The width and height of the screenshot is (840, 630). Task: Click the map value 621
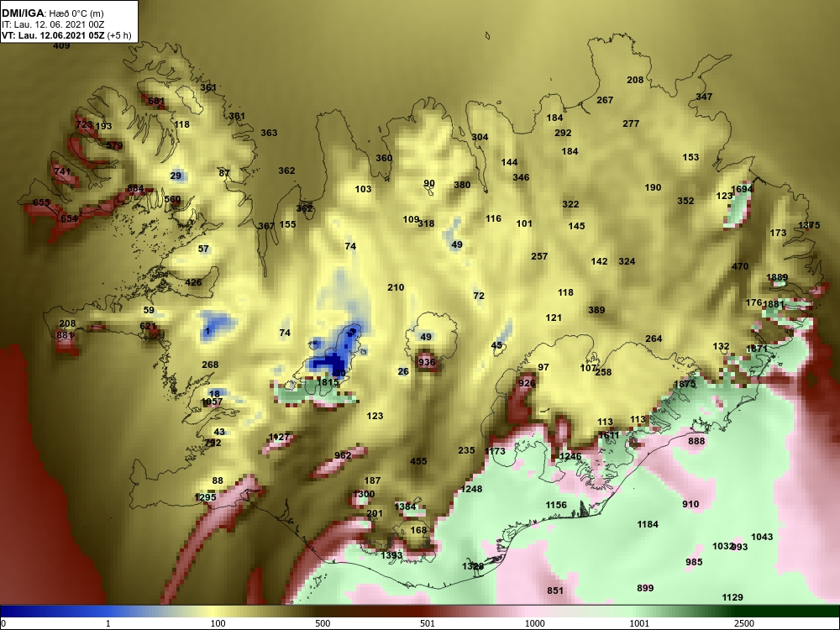(x=148, y=326)
